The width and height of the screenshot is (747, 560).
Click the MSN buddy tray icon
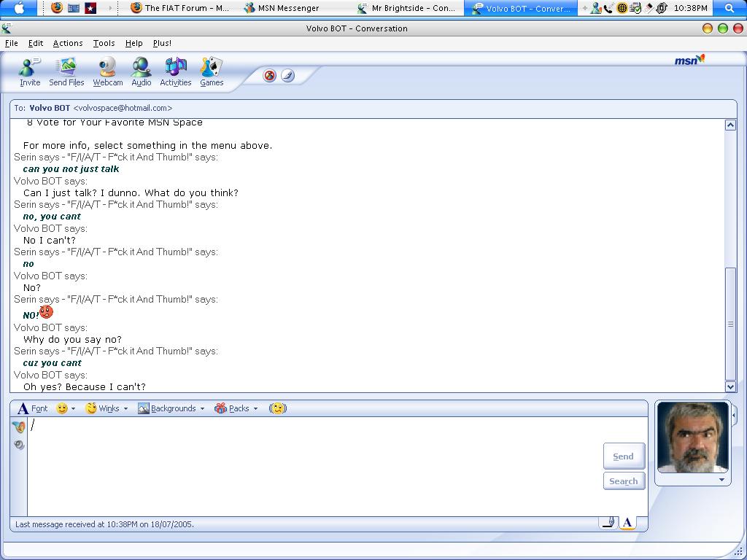(x=595, y=7)
